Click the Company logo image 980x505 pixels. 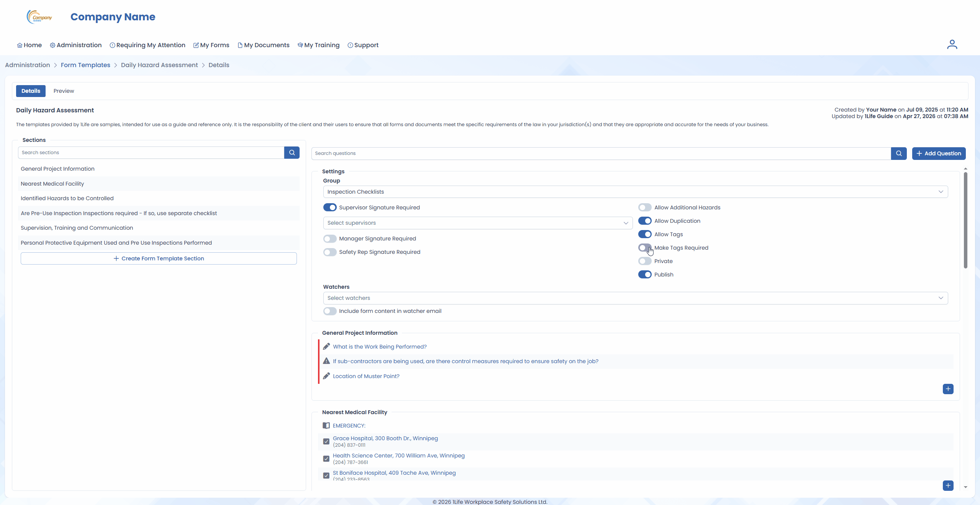[39, 17]
